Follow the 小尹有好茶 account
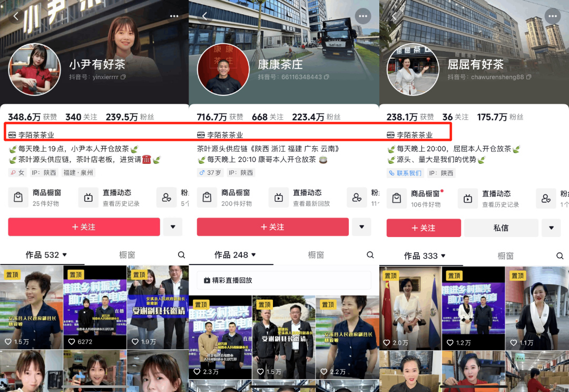The image size is (569, 392). point(84,227)
